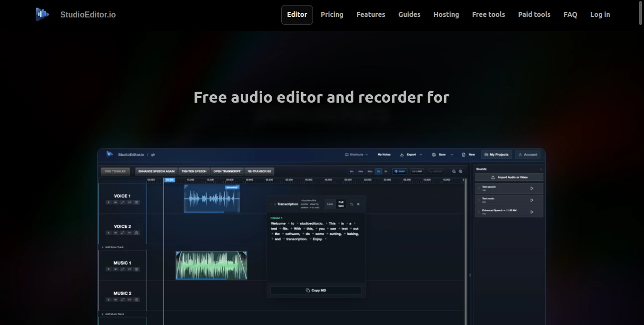
Task: Click the Save button in the editor
Action: click(x=439, y=155)
